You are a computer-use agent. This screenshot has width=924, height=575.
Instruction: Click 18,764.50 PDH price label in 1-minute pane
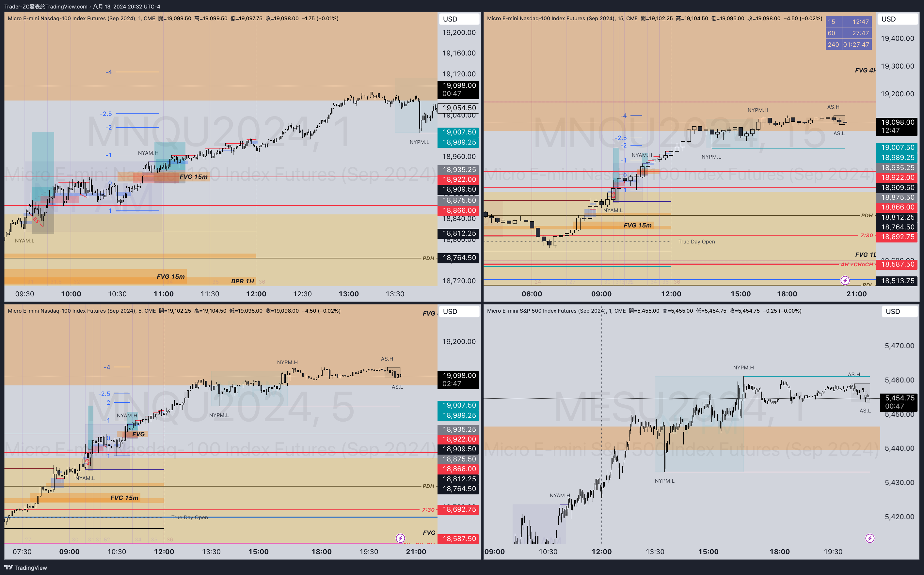[x=458, y=258]
